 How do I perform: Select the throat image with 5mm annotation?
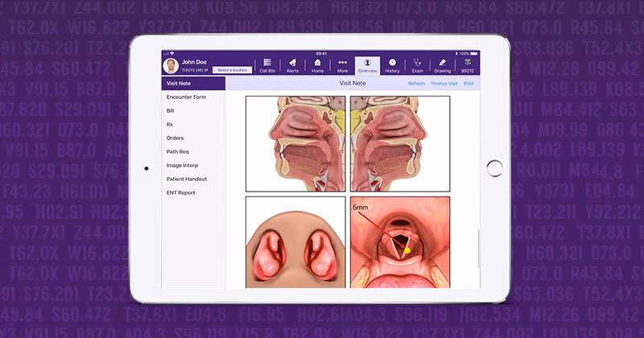click(x=400, y=241)
